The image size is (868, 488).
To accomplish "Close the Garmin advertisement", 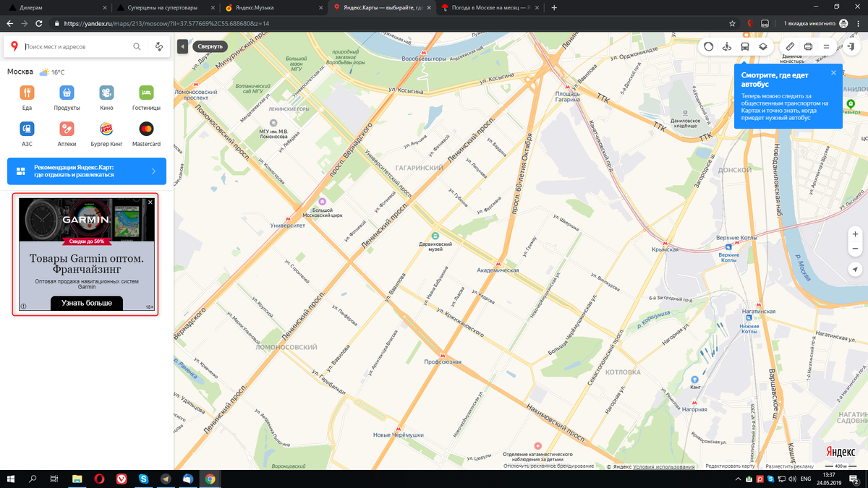I will click(150, 202).
